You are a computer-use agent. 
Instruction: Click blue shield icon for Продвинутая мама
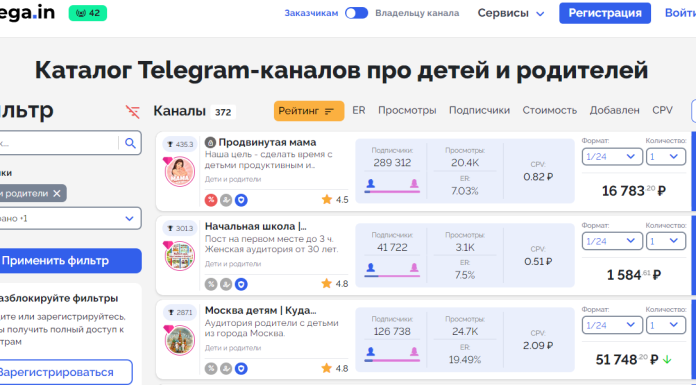click(x=241, y=200)
